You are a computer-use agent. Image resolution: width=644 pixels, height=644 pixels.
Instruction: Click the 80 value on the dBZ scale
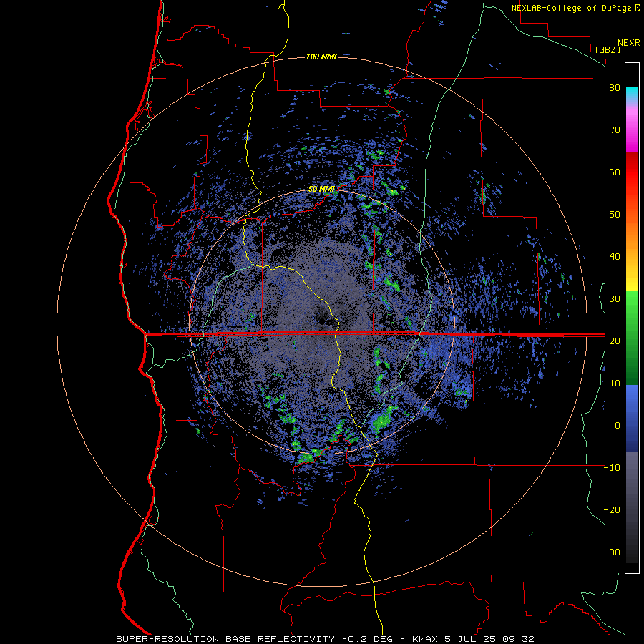click(x=615, y=87)
